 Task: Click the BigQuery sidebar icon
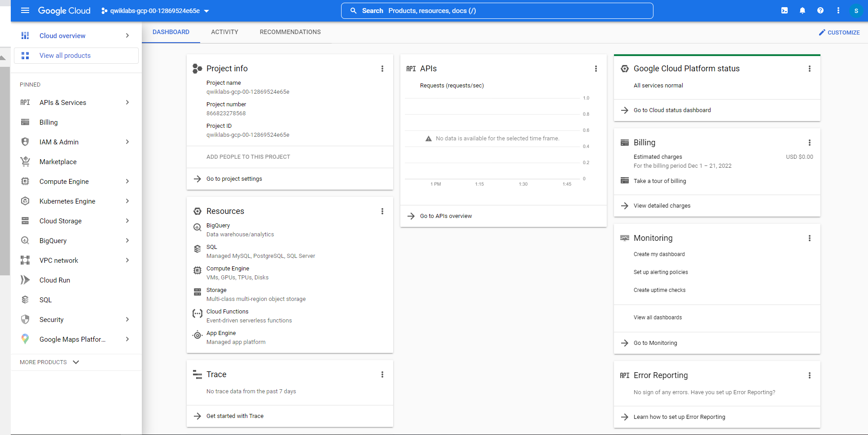click(x=25, y=240)
